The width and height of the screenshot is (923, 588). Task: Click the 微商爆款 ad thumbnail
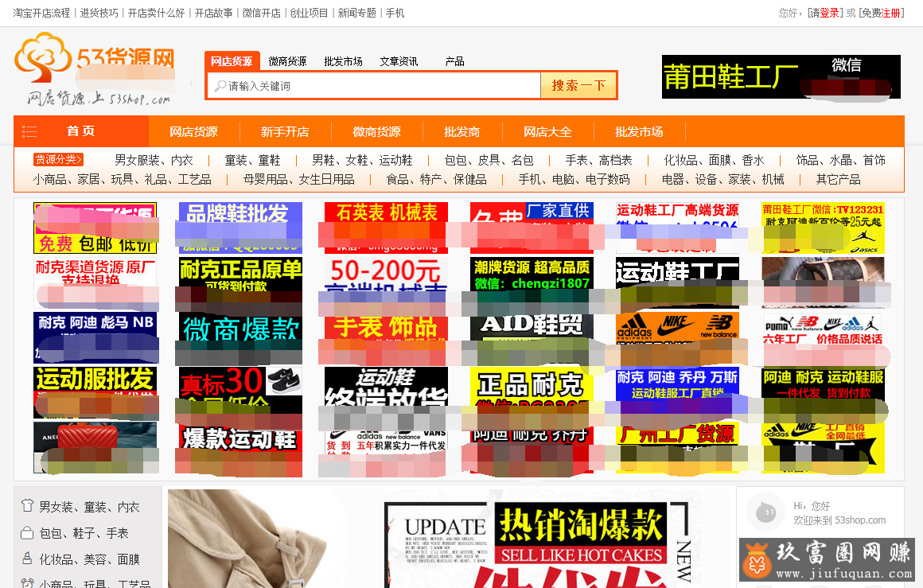[x=240, y=338]
